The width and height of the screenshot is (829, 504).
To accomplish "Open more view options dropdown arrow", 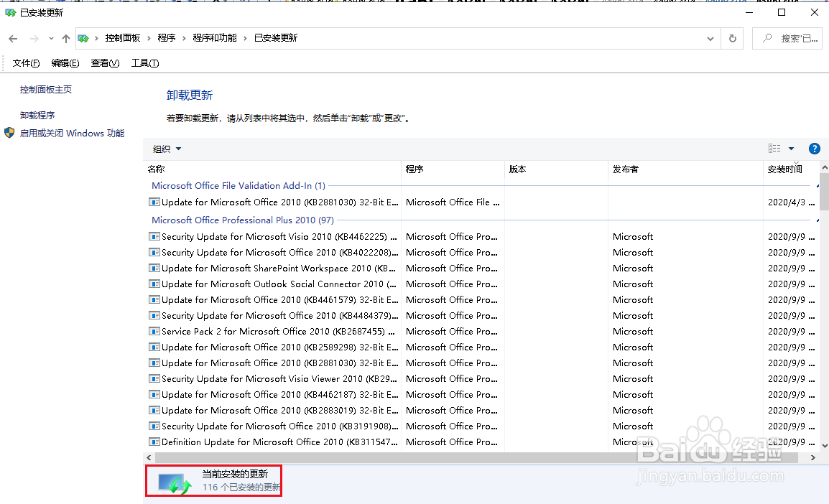I will pyautogui.click(x=792, y=149).
